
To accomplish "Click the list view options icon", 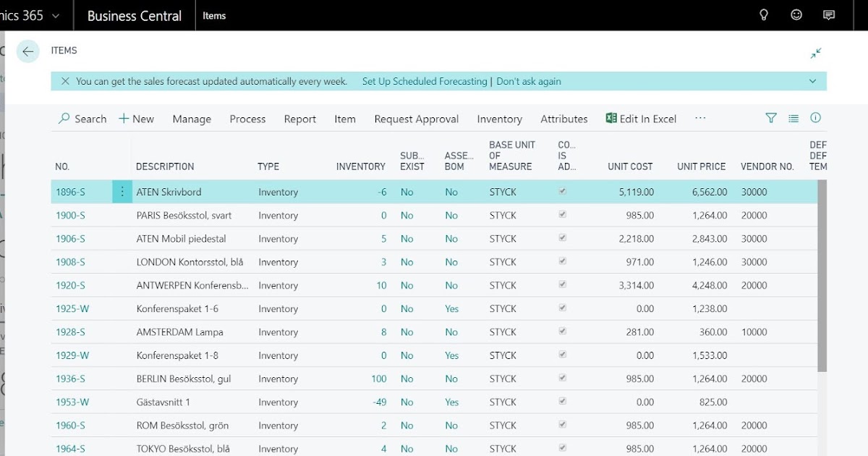I will tap(793, 118).
